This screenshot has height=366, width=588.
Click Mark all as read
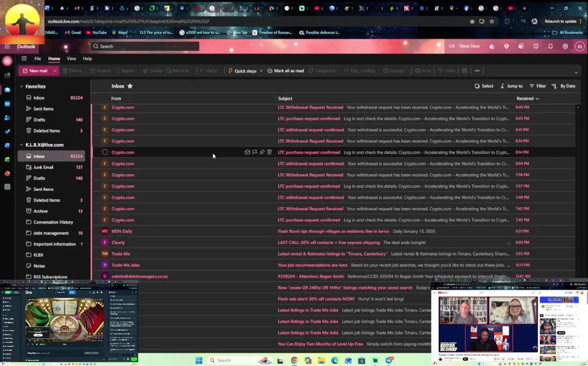[286, 71]
